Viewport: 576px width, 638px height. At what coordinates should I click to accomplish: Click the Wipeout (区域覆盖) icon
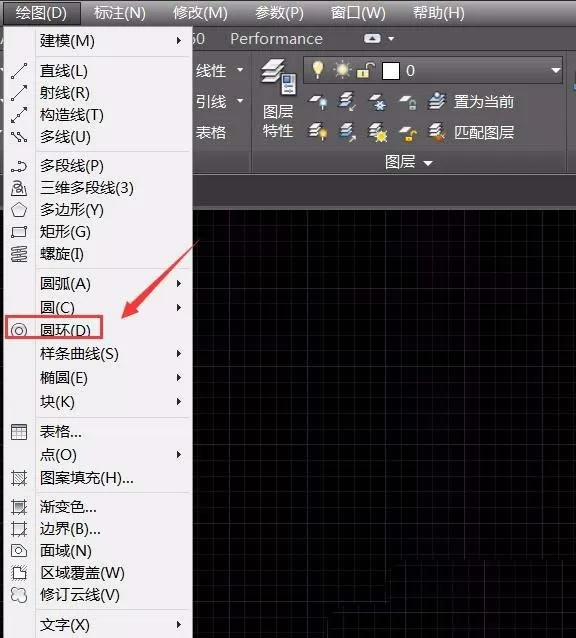(x=19, y=573)
